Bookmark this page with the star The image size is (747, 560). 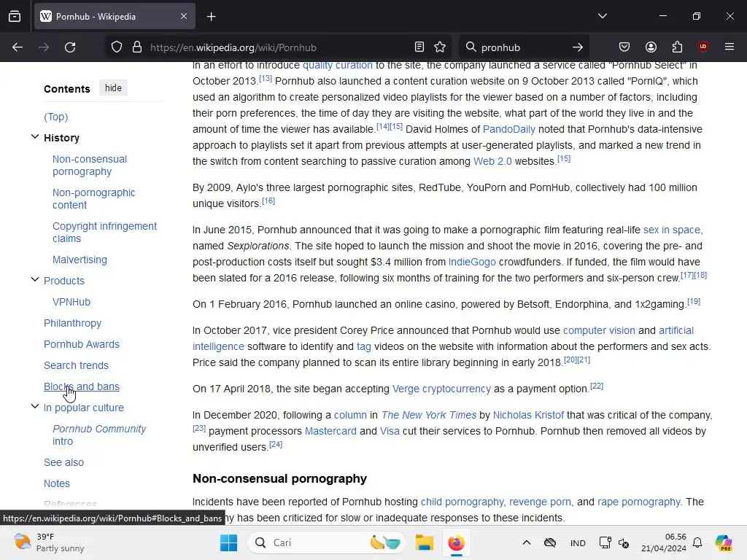[440, 47]
